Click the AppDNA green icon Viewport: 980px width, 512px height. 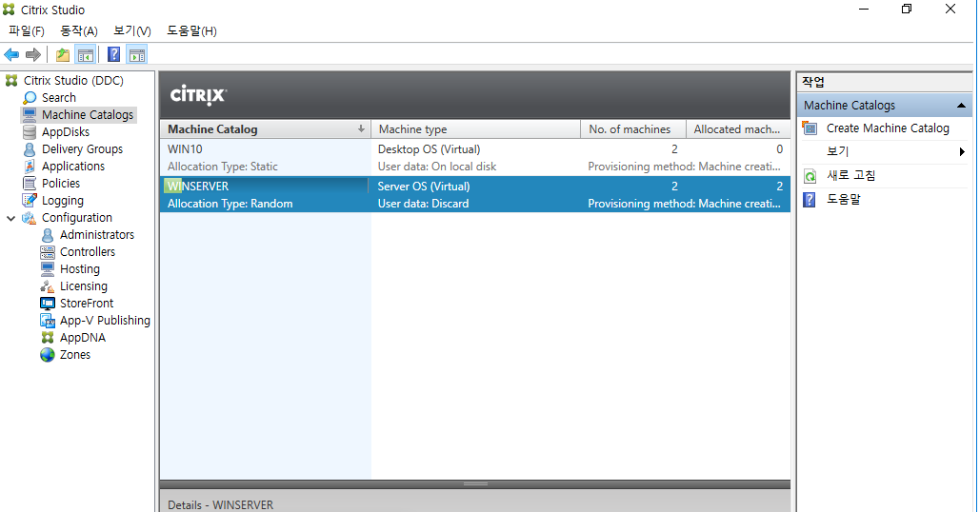click(48, 338)
